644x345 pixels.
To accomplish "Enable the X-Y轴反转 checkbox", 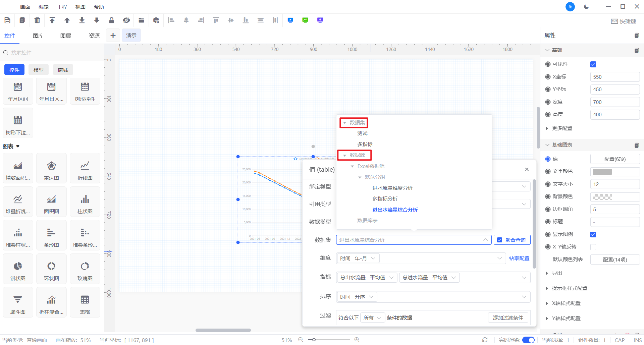I will tap(593, 247).
